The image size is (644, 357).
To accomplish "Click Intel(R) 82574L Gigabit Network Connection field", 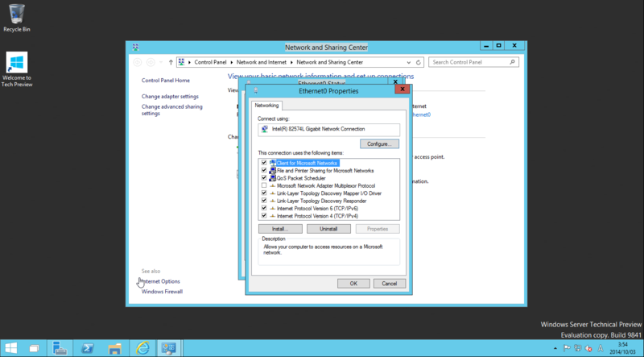I will point(328,130).
